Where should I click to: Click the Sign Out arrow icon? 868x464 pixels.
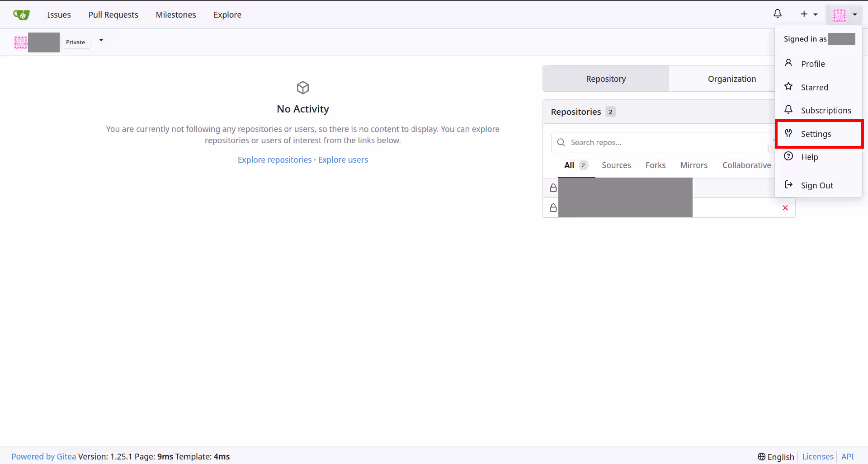(x=788, y=185)
